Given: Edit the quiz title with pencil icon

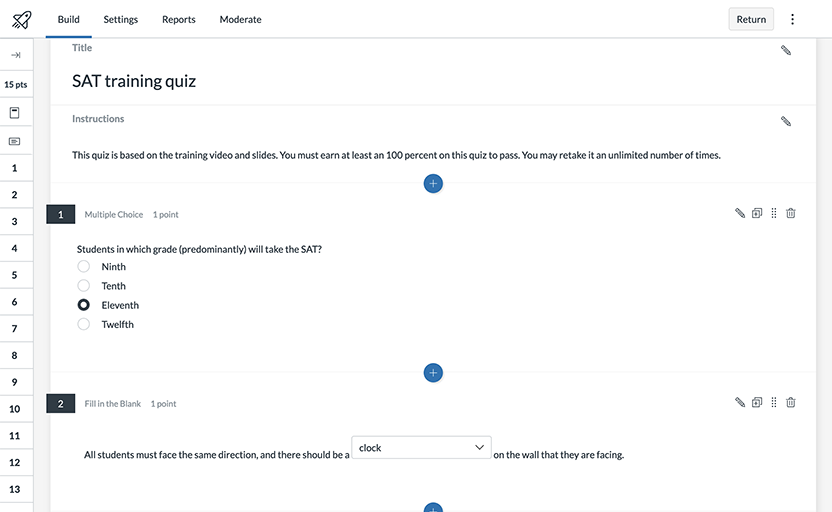Looking at the screenshot, I should pos(786,50).
